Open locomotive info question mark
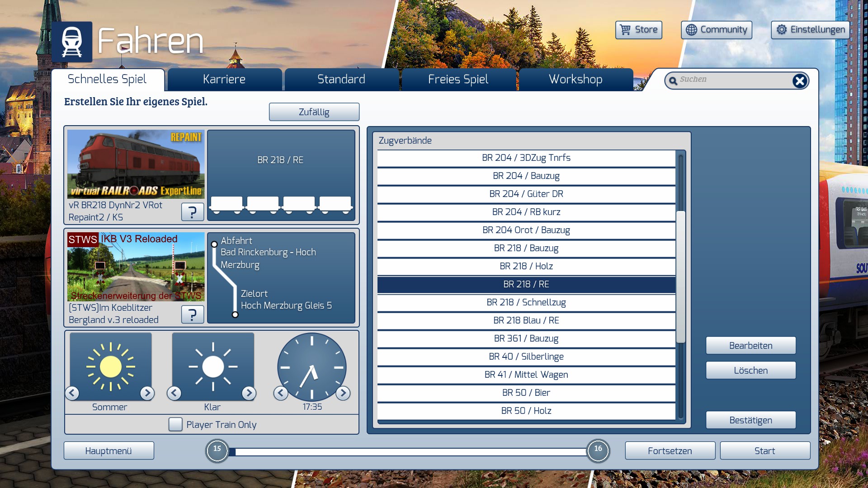Image resolution: width=868 pixels, height=488 pixels. click(x=192, y=211)
